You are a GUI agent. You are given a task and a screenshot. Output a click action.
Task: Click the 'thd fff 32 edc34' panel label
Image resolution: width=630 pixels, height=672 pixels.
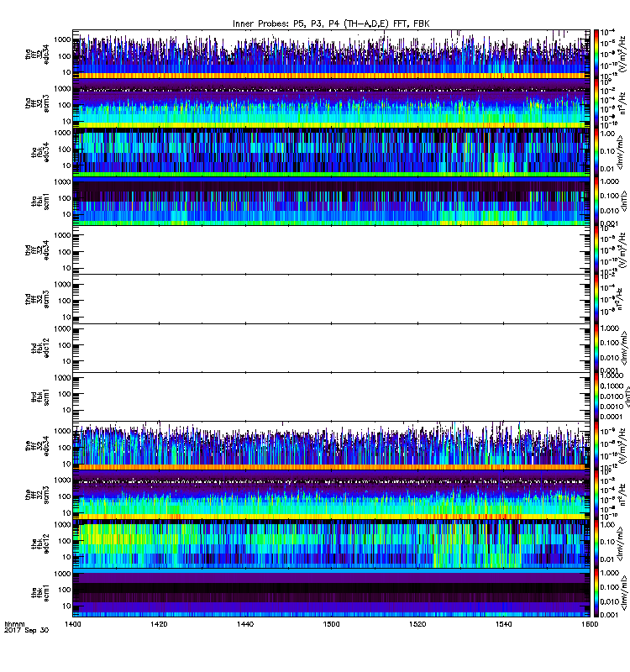click(37, 250)
